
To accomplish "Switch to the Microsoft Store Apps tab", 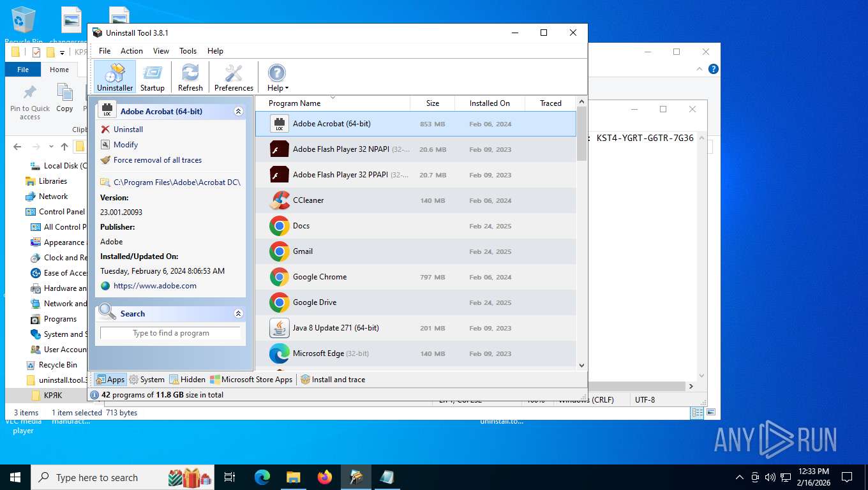I will coord(251,380).
